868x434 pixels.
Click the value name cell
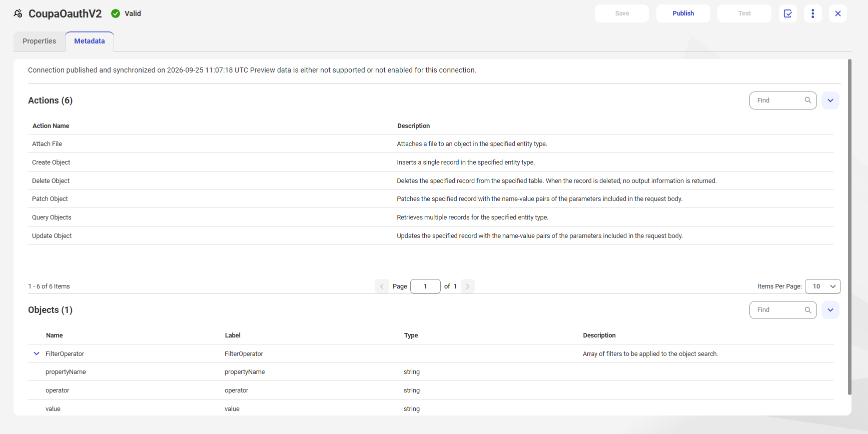coord(53,409)
